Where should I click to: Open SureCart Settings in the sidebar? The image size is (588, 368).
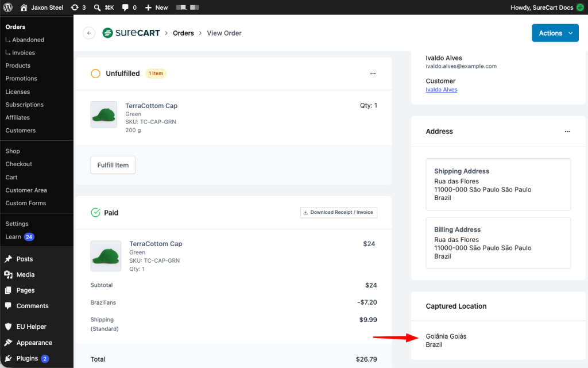(17, 224)
